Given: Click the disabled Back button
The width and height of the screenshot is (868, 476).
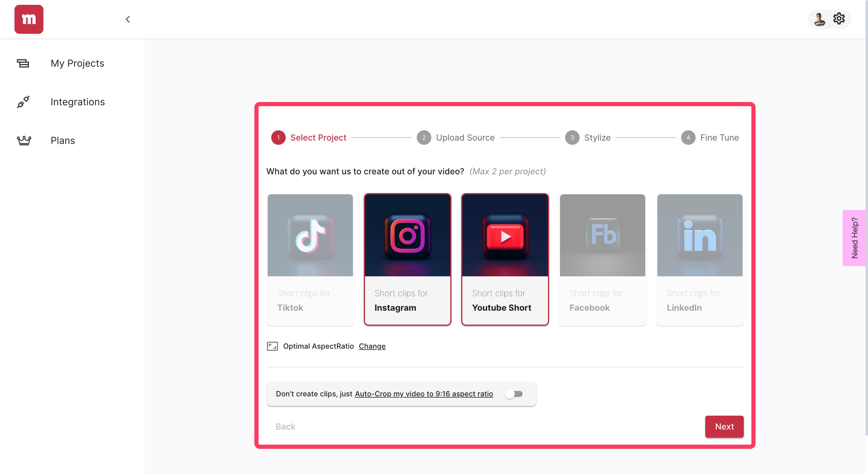Looking at the screenshot, I should pyautogui.click(x=285, y=427).
